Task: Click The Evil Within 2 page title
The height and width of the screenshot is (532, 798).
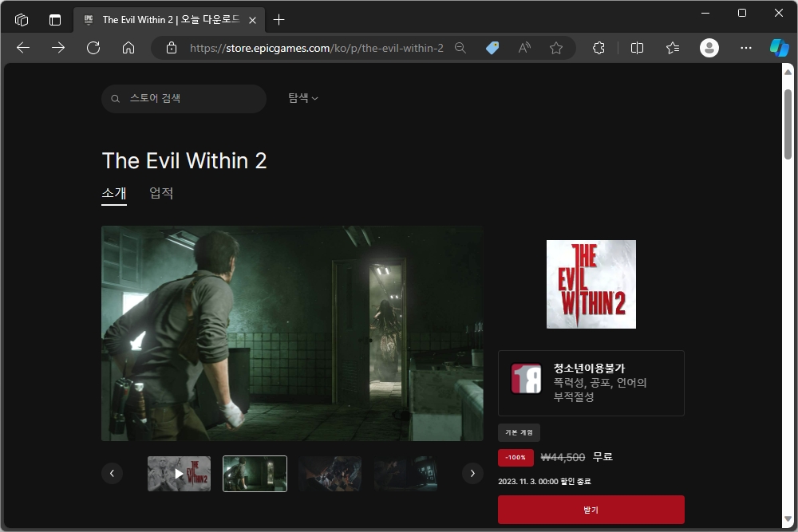Action: (184, 161)
